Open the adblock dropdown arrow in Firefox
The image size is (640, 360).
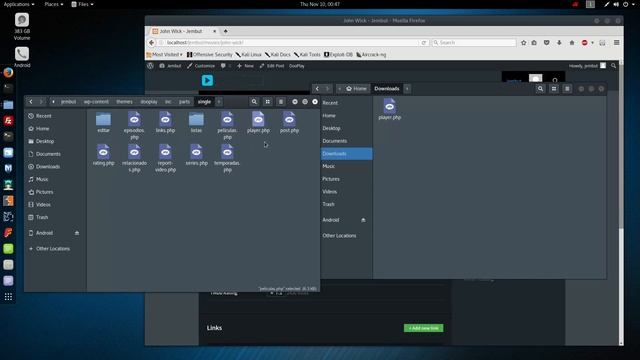click(x=592, y=42)
